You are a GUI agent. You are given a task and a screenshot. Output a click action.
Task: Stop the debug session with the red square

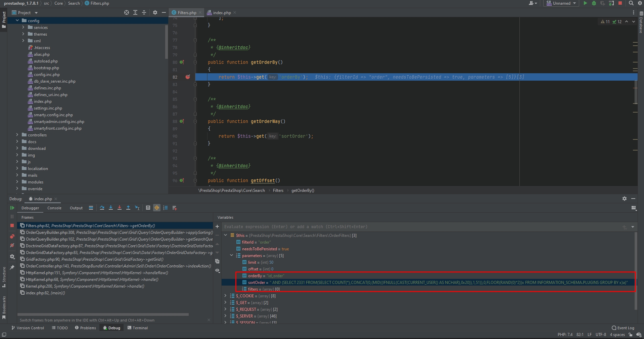12,225
